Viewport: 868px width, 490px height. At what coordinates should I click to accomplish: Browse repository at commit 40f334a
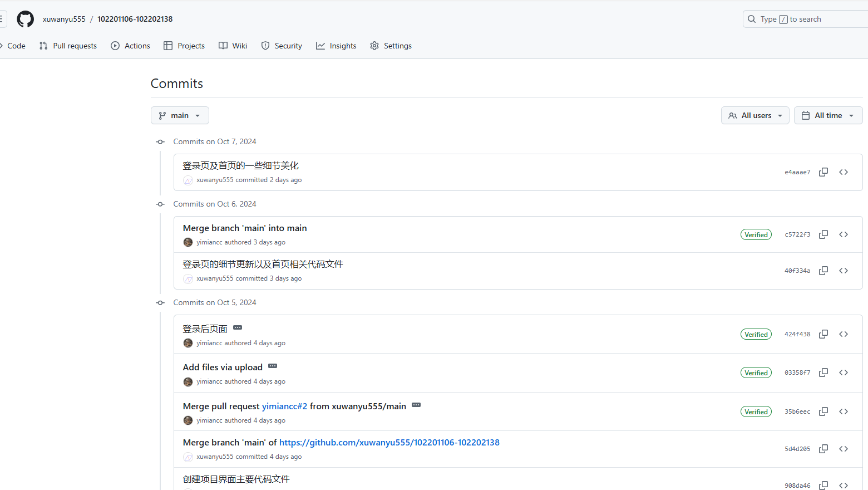[844, 271]
